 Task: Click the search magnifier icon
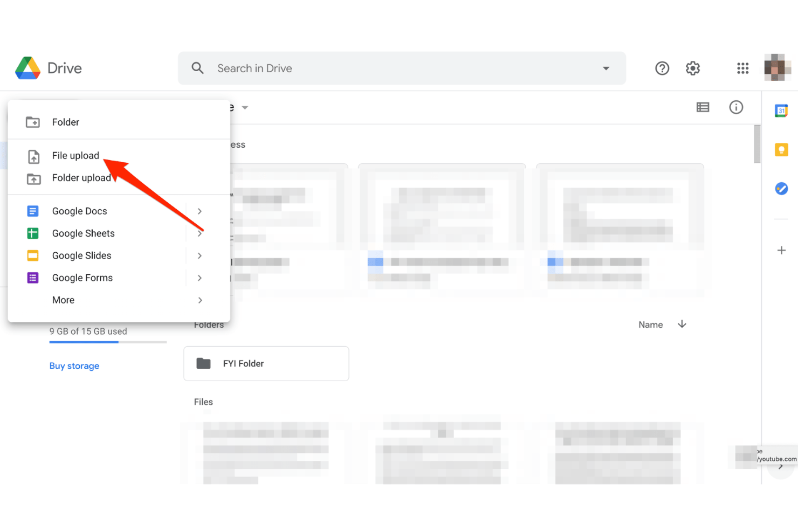(198, 68)
